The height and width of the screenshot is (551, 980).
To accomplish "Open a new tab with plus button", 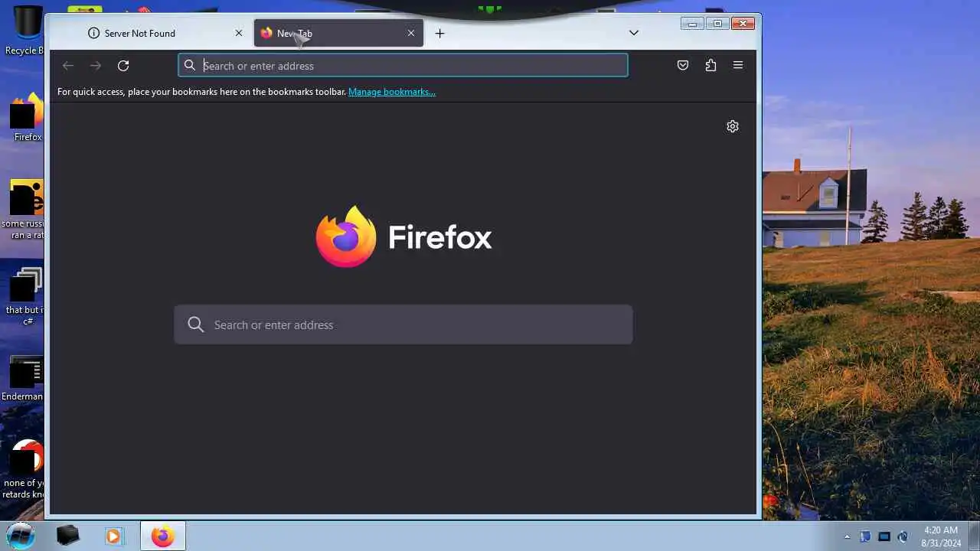I will coord(439,34).
